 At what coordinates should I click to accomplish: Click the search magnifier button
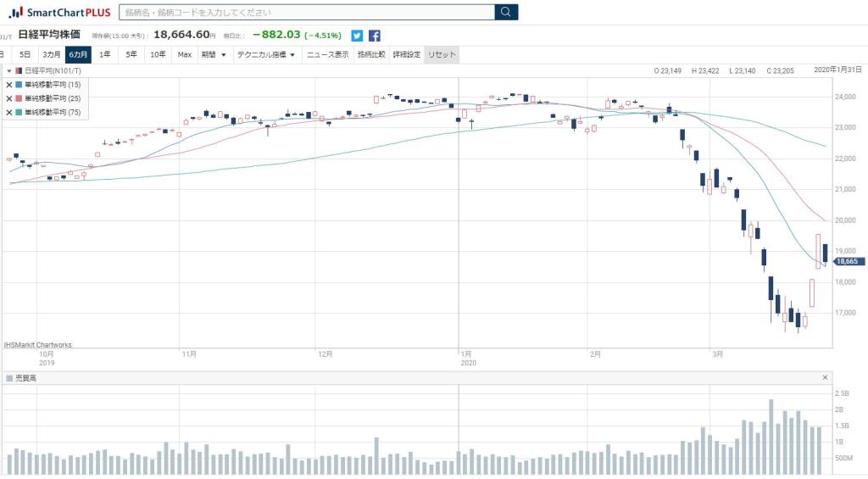coord(506,12)
